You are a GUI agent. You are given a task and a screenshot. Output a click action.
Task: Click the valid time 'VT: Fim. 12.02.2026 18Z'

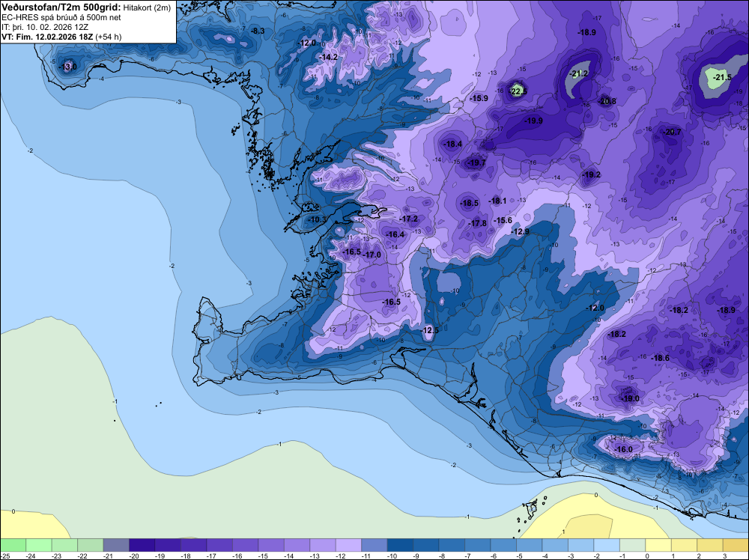click(47, 37)
